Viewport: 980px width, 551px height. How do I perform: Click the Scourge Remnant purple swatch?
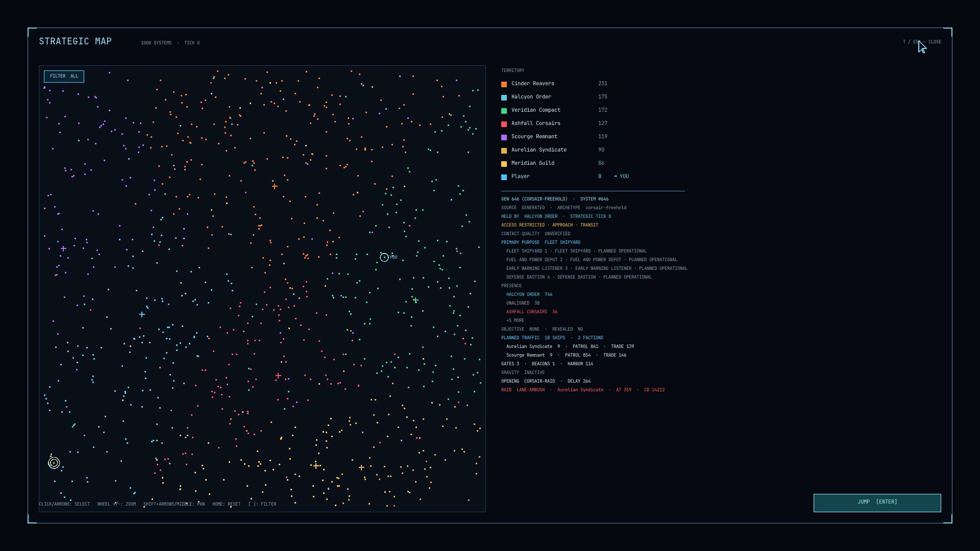point(504,137)
